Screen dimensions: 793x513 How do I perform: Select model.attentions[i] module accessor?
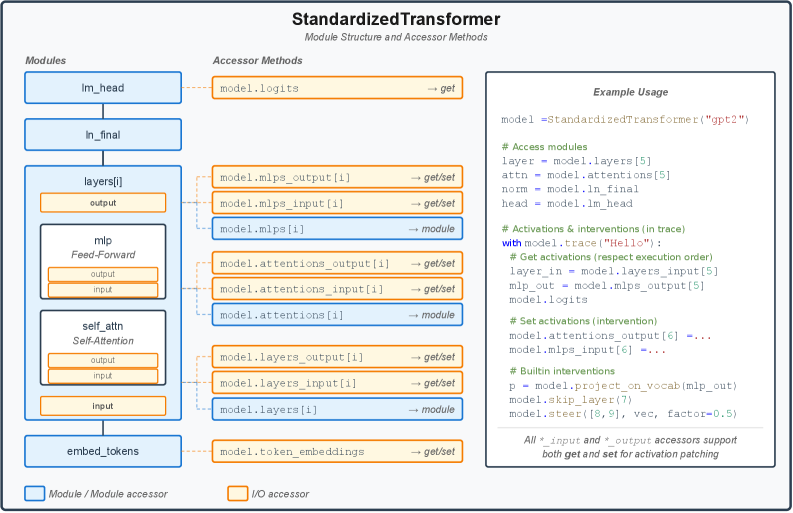pyautogui.click(x=337, y=315)
